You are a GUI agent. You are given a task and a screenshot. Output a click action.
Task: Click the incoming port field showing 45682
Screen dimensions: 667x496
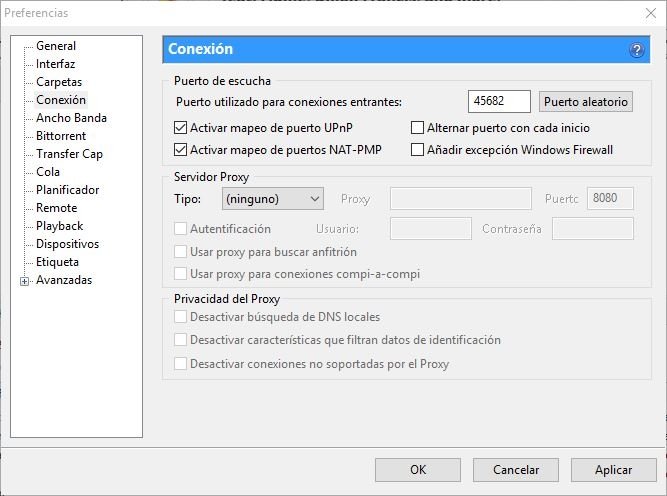pos(499,101)
